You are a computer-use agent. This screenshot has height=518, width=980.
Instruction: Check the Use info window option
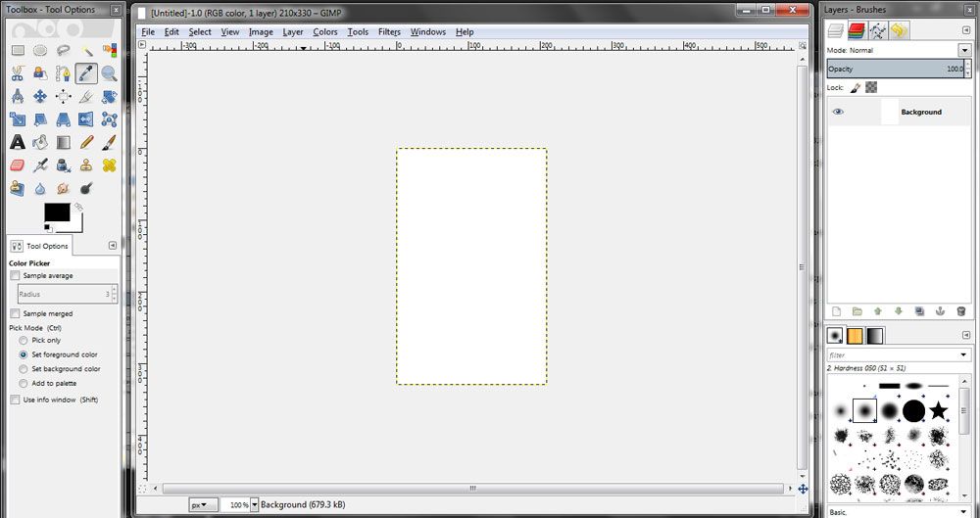15,400
